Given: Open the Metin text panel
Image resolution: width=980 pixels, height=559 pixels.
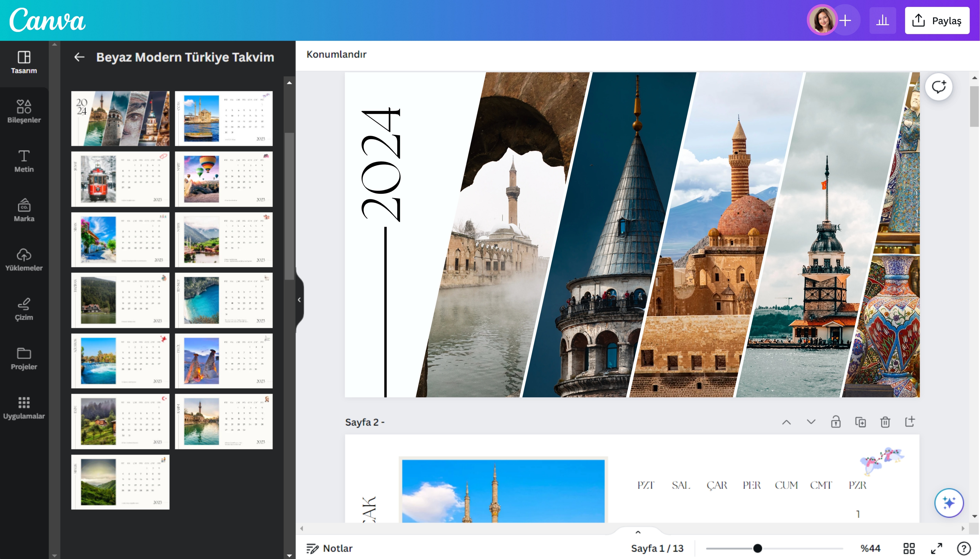Looking at the screenshot, I should (x=24, y=161).
